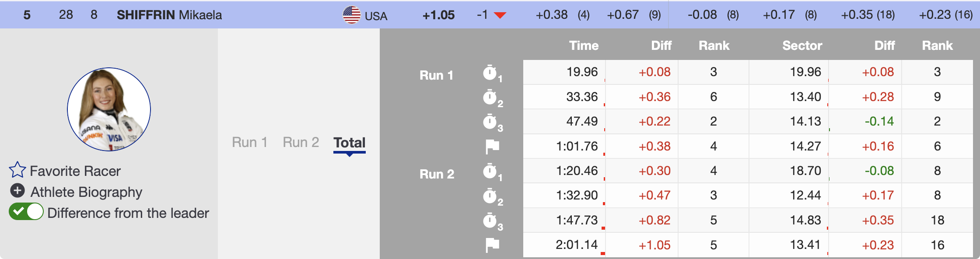Toggle Difference from the leader switch
The width and height of the screenshot is (980, 259).
[26, 212]
